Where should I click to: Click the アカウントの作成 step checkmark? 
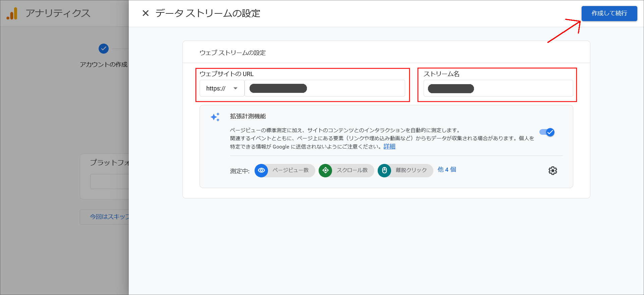104,49
